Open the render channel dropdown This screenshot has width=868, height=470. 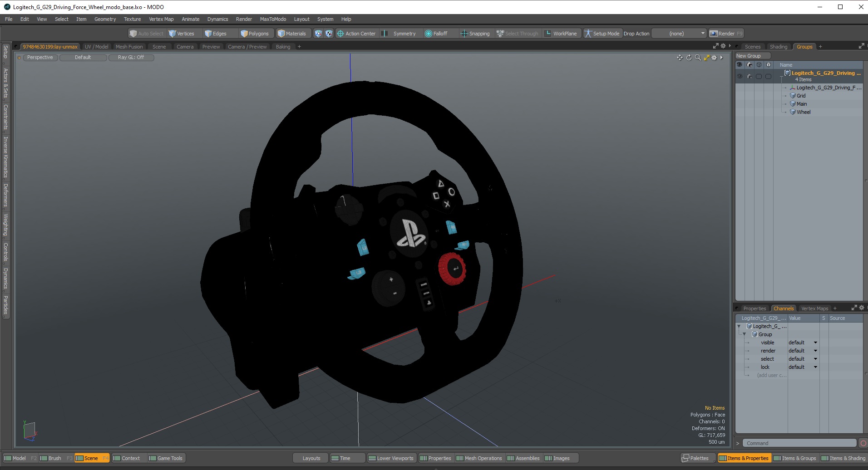point(815,351)
